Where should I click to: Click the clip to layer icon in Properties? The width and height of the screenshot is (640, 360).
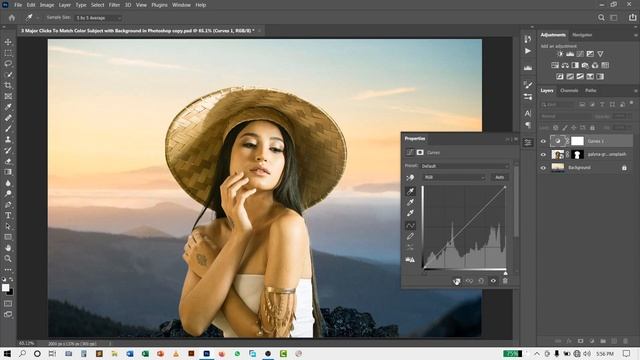tap(457, 281)
